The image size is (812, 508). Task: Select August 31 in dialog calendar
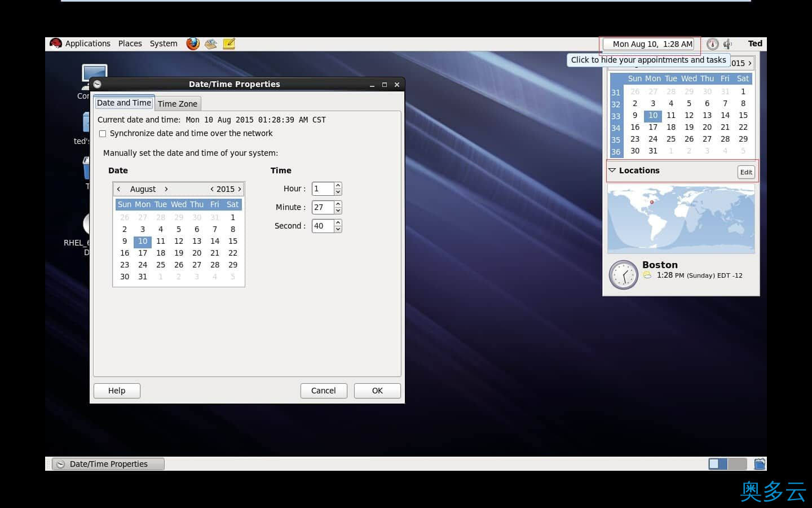pyautogui.click(x=143, y=277)
